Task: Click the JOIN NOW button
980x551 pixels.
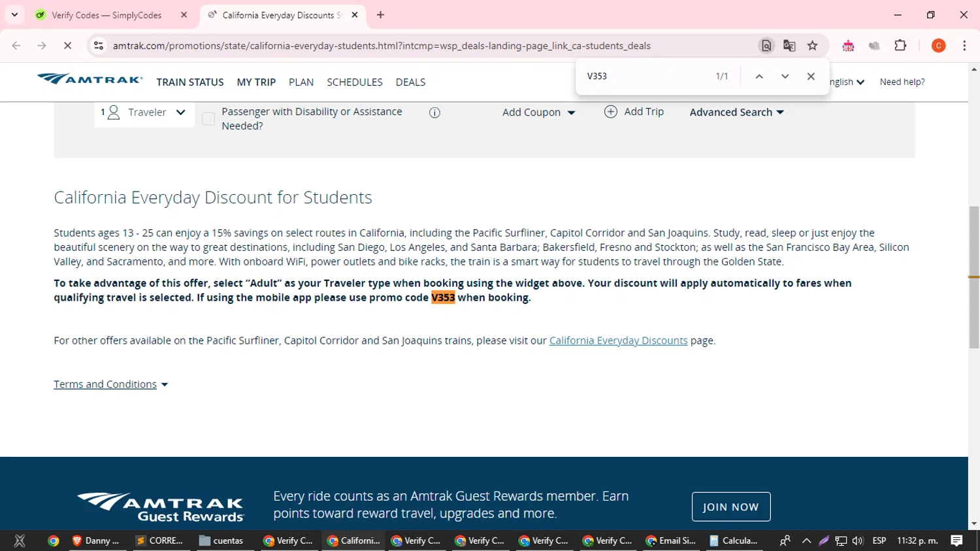Action: click(x=731, y=507)
